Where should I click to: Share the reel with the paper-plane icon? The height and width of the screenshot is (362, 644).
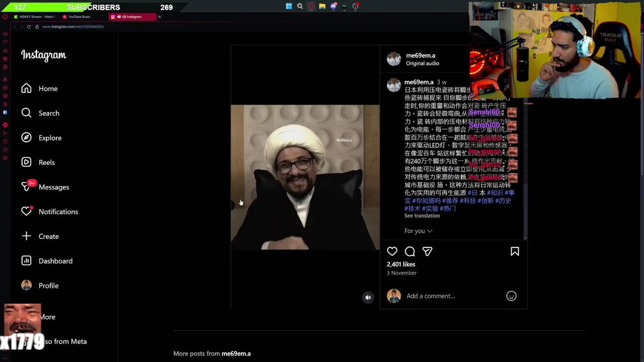click(427, 251)
